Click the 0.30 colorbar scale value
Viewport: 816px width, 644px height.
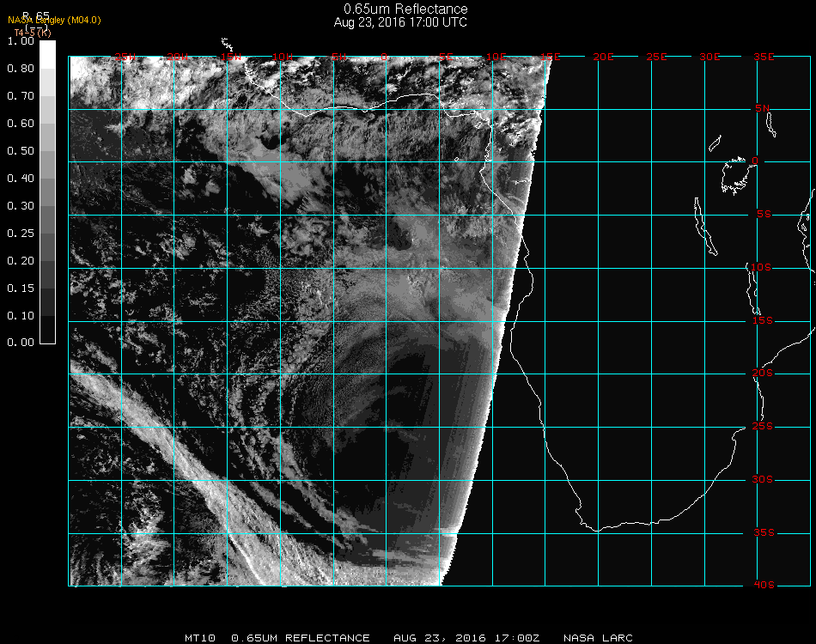[21, 207]
